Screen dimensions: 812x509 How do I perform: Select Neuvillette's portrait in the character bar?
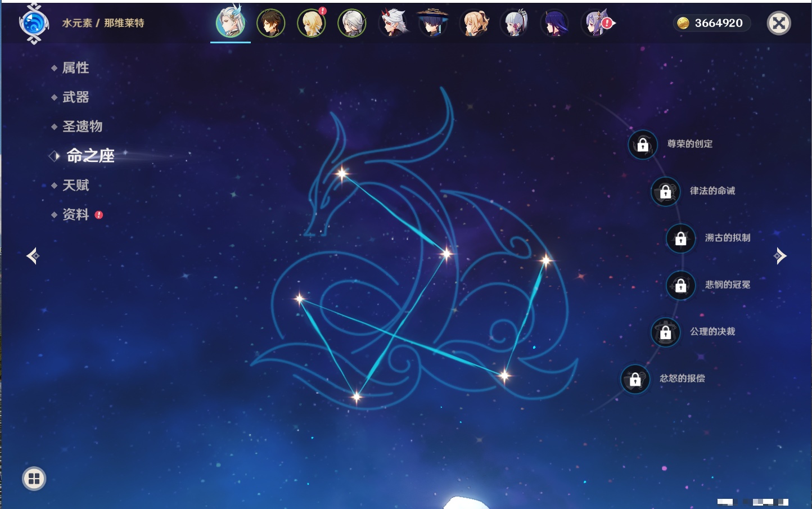pyautogui.click(x=231, y=23)
